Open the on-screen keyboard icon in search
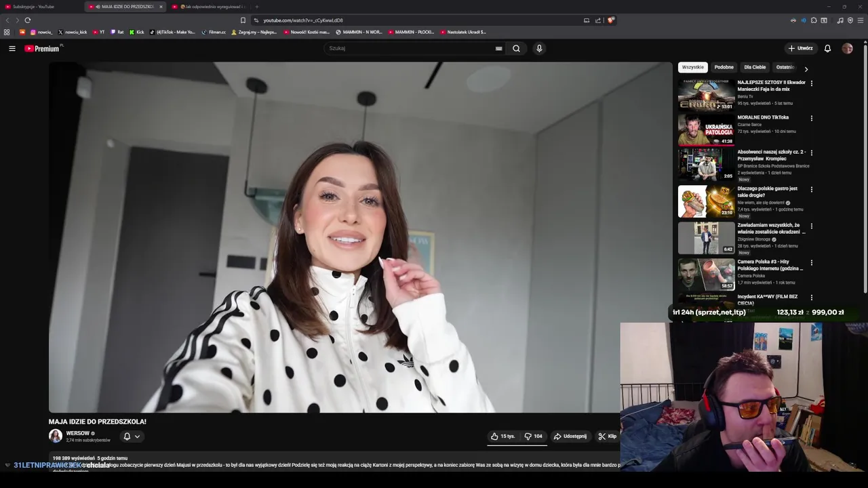Screen dimensions: 868x488 tap(499, 48)
